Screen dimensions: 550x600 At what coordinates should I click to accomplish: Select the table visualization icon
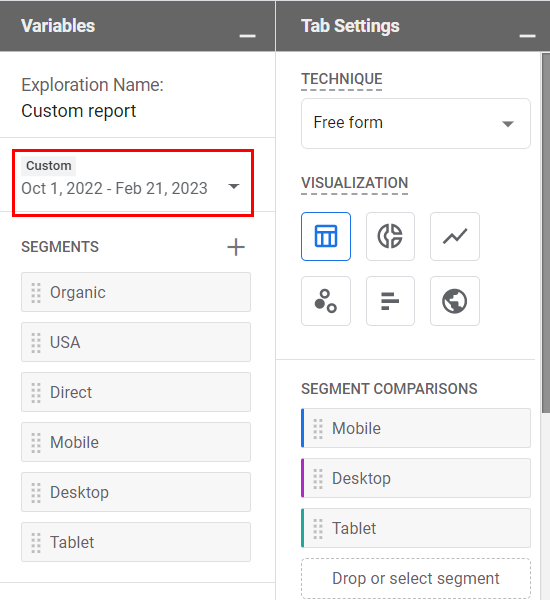(x=326, y=236)
